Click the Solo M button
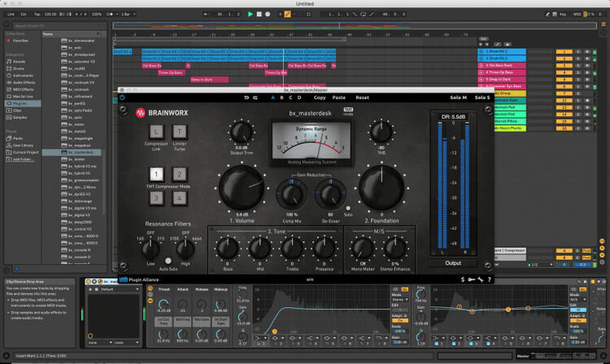The image size is (610, 364). click(x=458, y=97)
